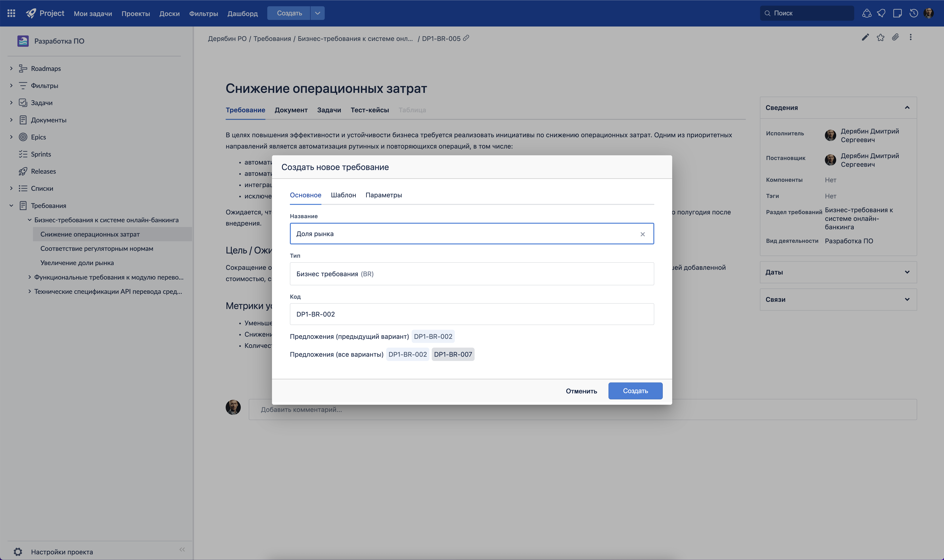Open the notes sticker icon in top bar
Screen dimensions: 944x560
(x=898, y=13)
